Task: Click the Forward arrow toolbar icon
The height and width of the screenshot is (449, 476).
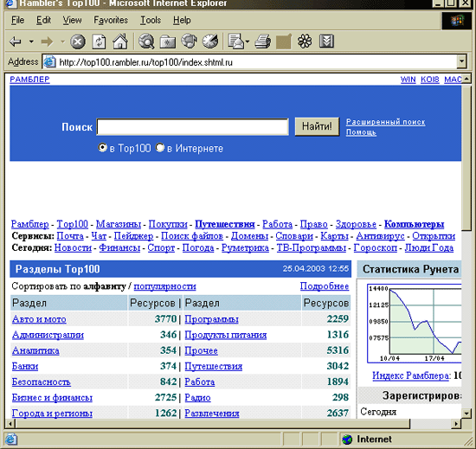Action: (x=47, y=42)
